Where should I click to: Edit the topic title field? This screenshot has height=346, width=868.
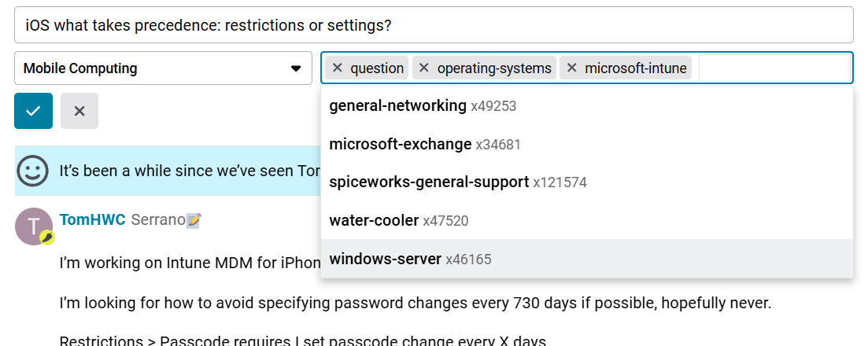pyautogui.click(x=434, y=25)
